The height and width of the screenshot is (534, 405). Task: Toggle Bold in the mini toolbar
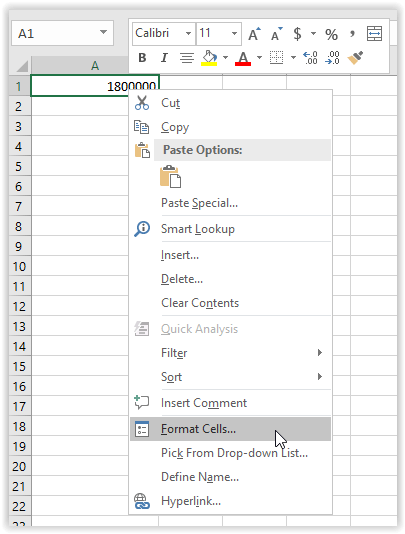point(142,58)
